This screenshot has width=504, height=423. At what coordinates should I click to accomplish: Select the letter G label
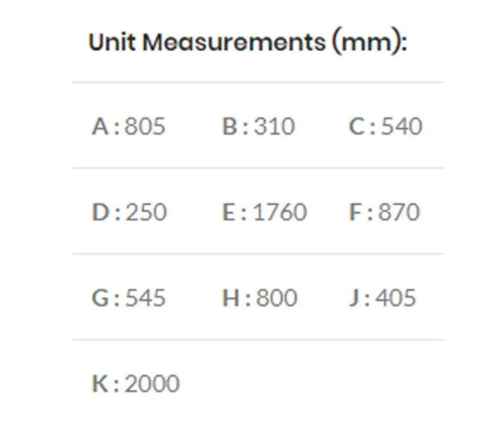click(x=100, y=298)
